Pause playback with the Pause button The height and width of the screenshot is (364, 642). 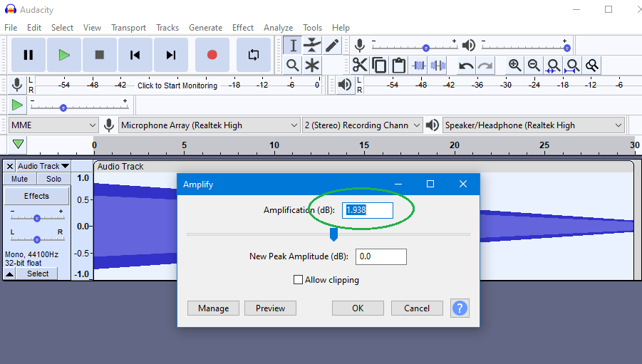(29, 55)
